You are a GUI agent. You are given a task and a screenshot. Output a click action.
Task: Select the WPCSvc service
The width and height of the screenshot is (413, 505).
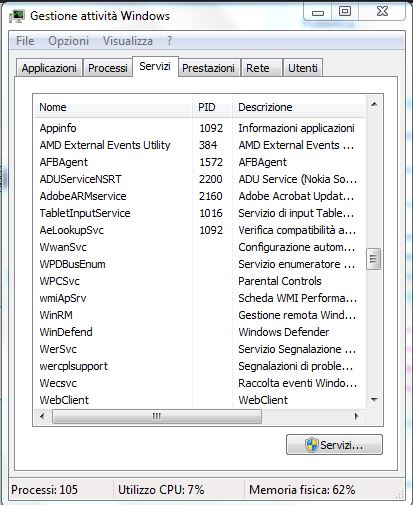pos(60,281)
